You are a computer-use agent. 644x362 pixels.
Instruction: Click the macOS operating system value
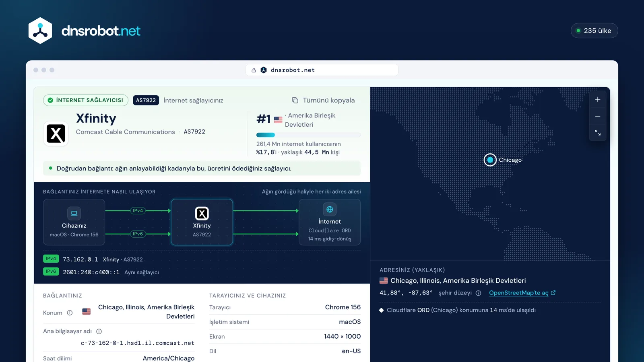(x=350, y=322)
